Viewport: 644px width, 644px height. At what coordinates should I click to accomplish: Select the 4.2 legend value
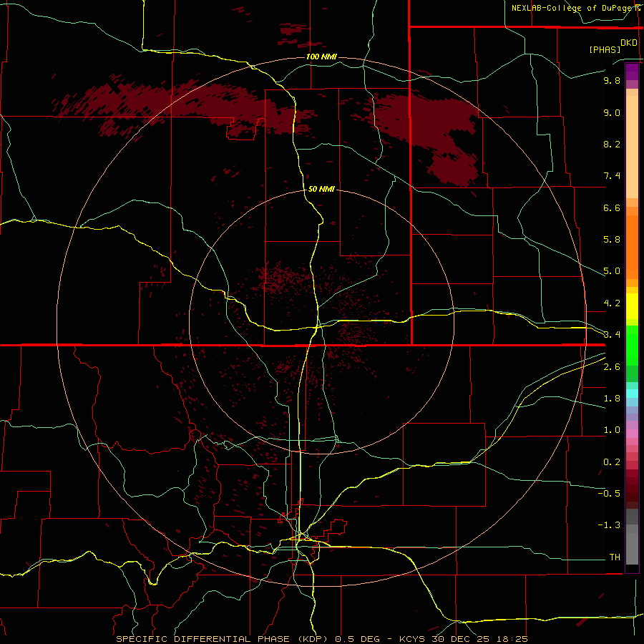click(x=612, y=303)
